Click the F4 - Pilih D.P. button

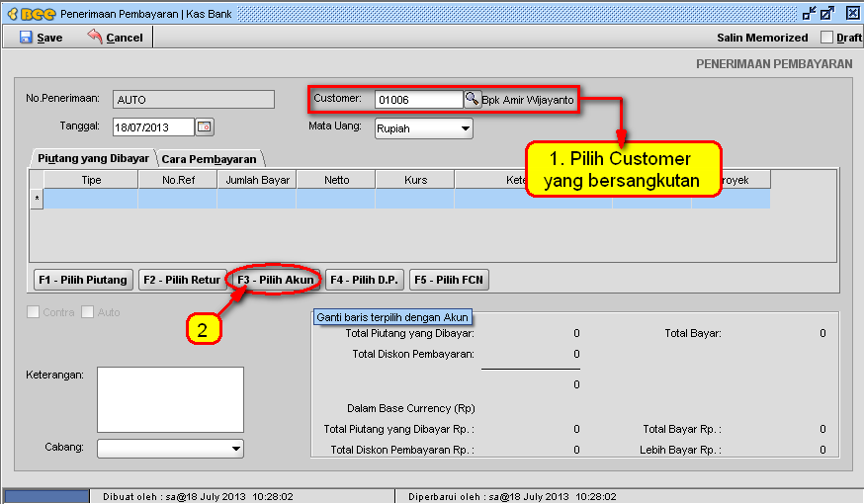(365, 280)
